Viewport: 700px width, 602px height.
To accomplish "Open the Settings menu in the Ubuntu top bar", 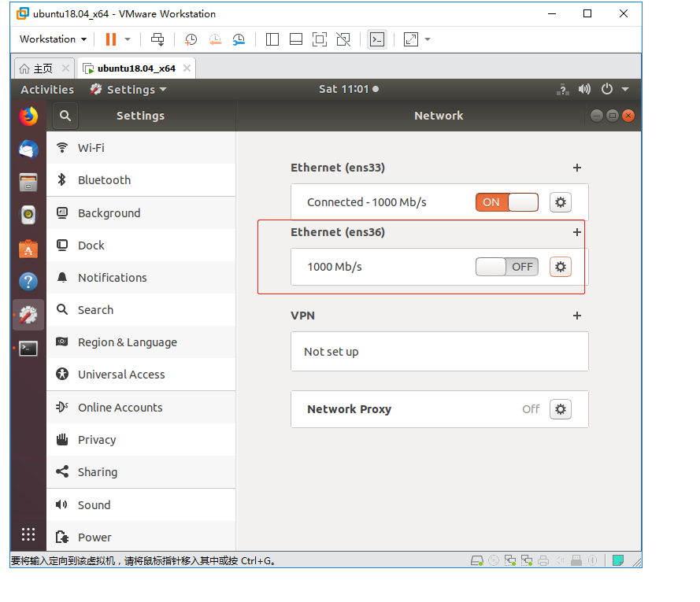I will point(128,89).
